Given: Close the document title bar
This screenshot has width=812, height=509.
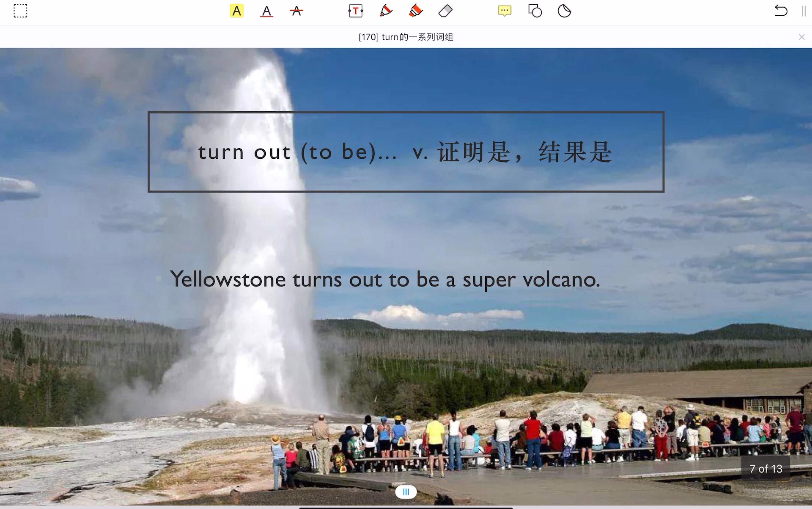Looking at the screenshot, I should point(802,37).
